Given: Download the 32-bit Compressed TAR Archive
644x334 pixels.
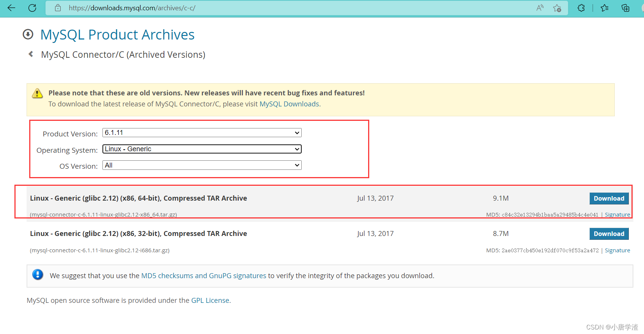Looking at the screenshot, I should click(x=609, y=234).
